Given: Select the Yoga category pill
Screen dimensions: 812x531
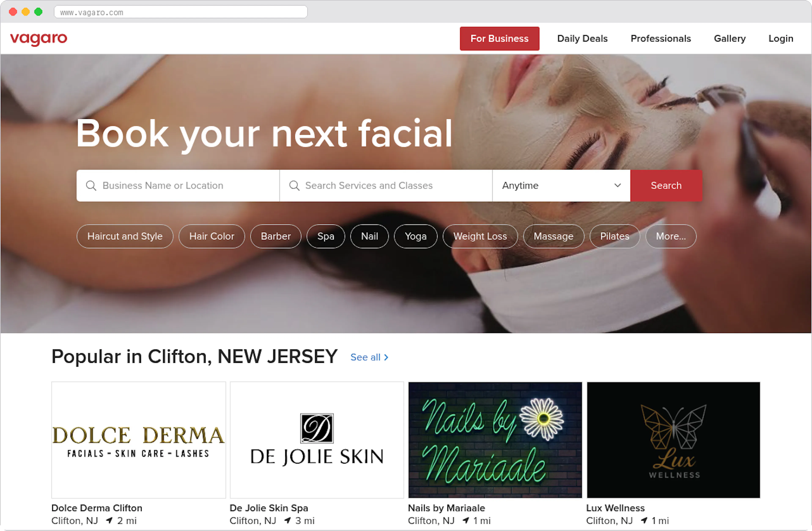Looking at the screenshot, I should pos(416,236).
